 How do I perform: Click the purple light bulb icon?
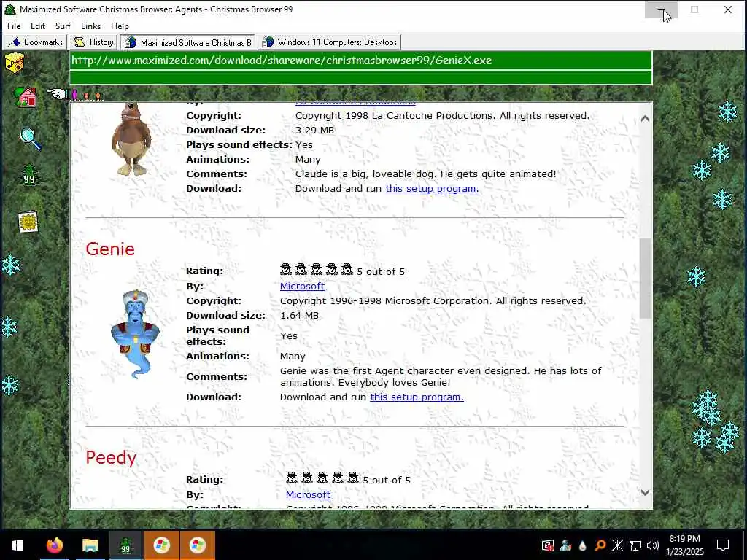click(x=74, y=95)
